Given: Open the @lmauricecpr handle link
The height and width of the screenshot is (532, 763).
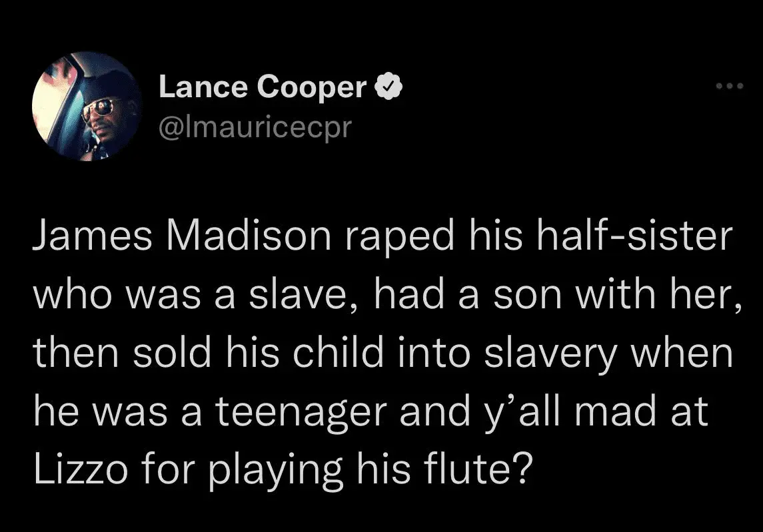Looking at the screenshot, I should tap(254, 125).
